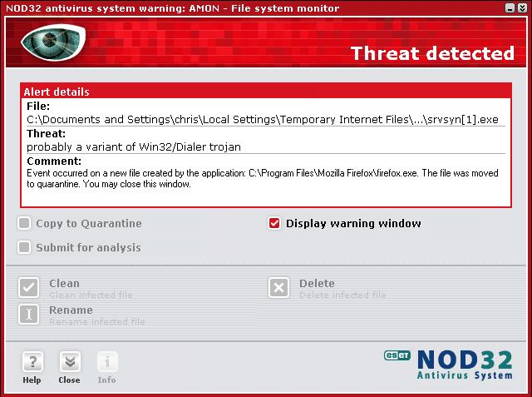
Task: Uncheck Display warning window
Action: tap(274, 223)
